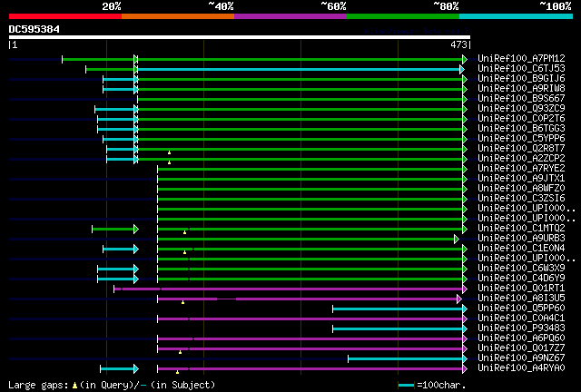Open the UniRef100_B9GIJ6 hit

click(x=521, y=79)
